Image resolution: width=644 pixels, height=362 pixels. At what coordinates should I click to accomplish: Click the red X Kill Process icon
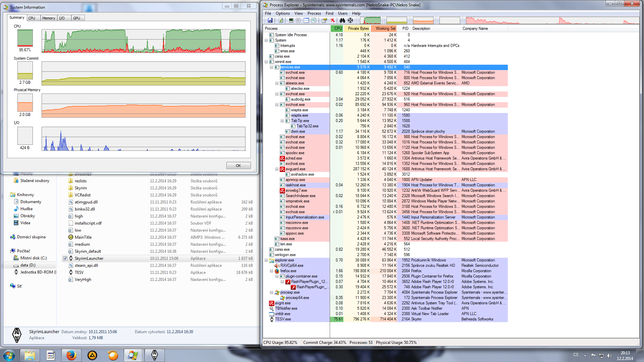pos(333,20)
